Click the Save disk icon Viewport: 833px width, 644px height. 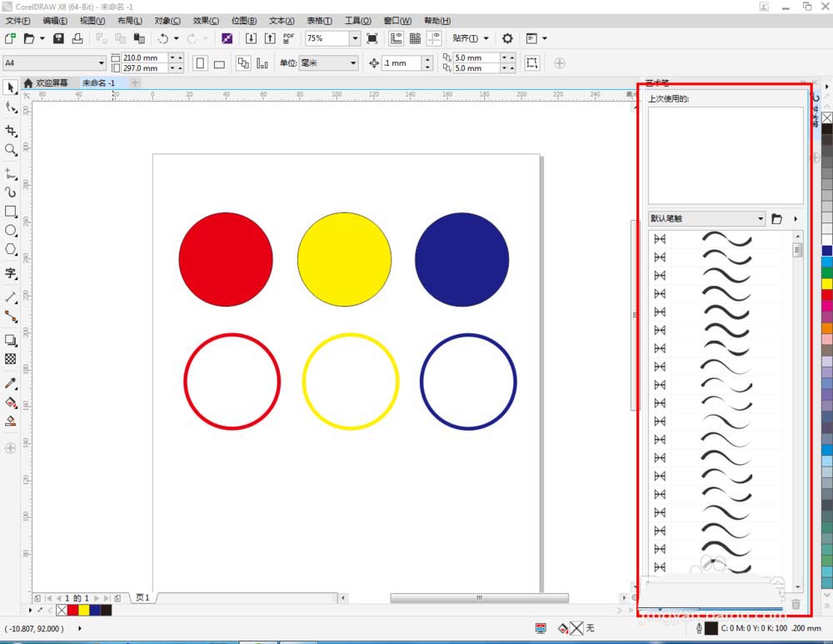click(58, 38)
